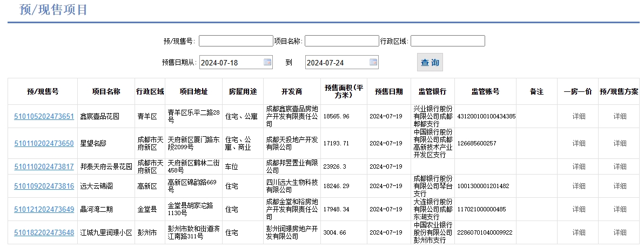View 预/现售方案 详细 for 江城九里润璟小区
Image resolution: width=644 pixels, height=247 pixels.
tap(620, 233)
